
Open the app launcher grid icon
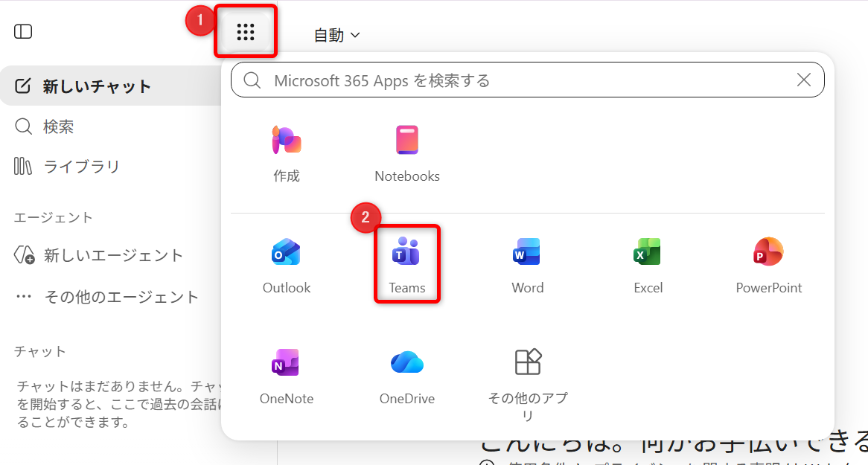[x=245, y=32]
